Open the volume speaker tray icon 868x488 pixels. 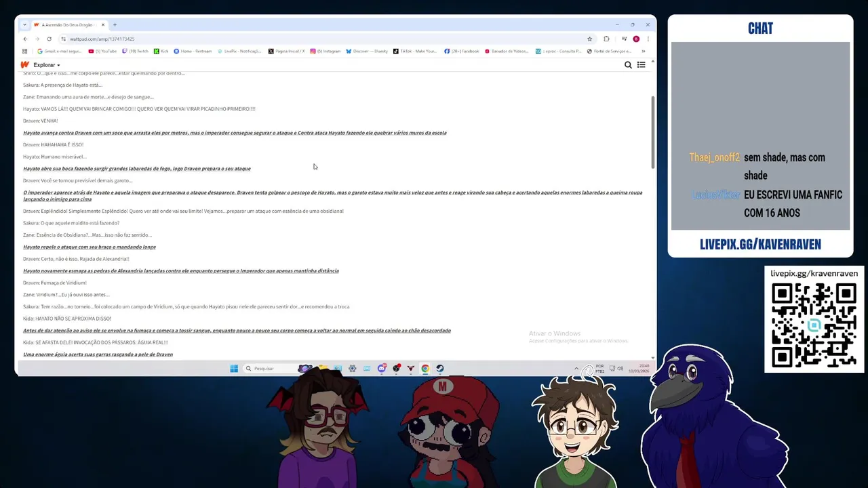(620, 369)
